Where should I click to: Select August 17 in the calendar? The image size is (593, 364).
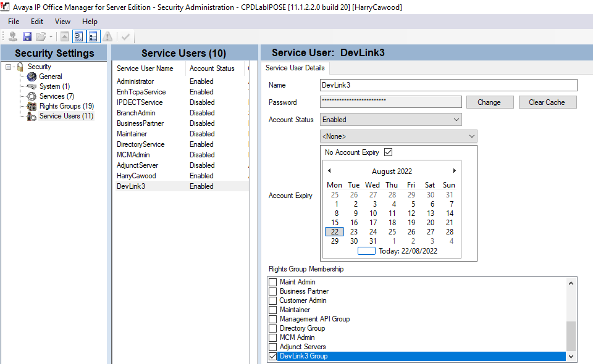(373, 223)
